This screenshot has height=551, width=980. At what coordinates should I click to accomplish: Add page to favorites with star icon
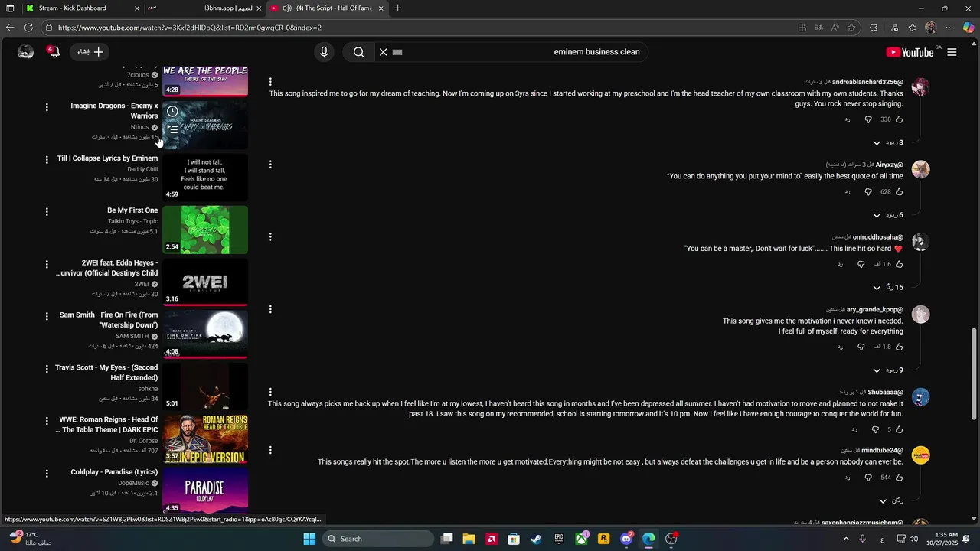(x=851, y=28)
